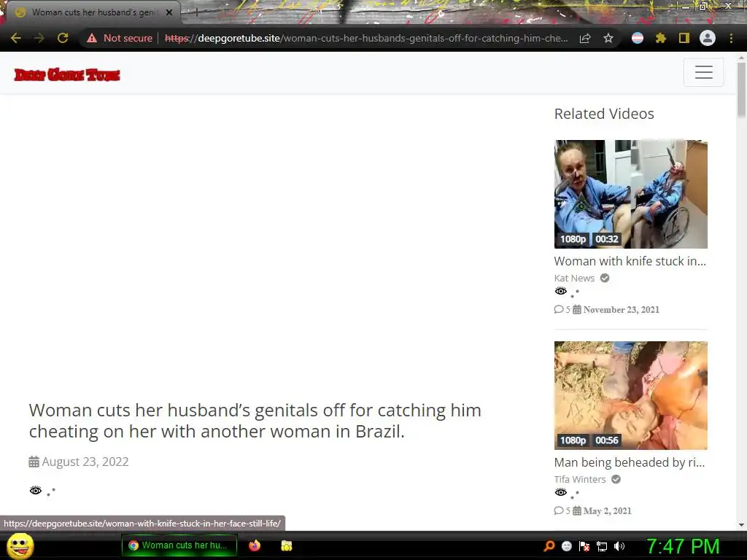Bookmark this page with the star icon

tap(608, 38)
